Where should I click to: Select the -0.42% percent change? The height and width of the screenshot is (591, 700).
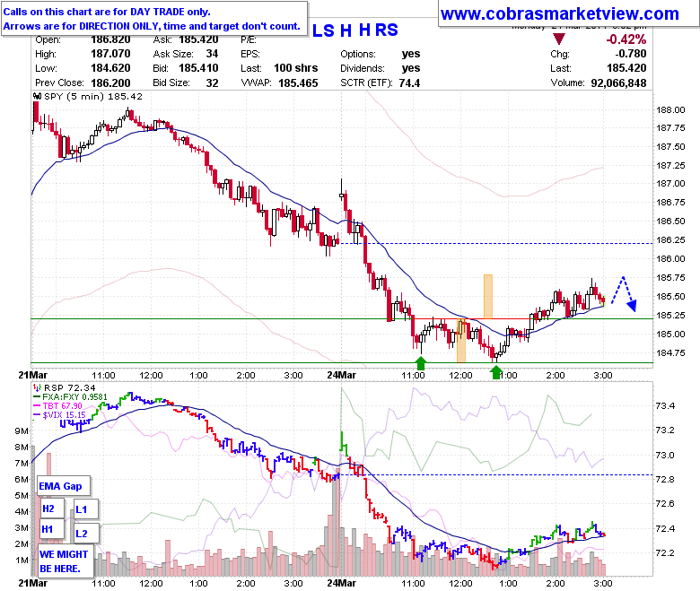tap(626, 39)
